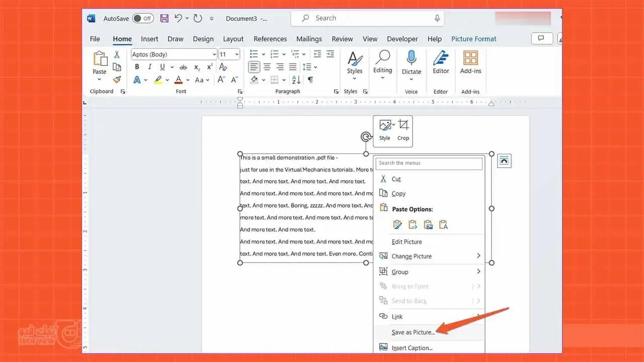Open the Font dialog launcher
This screenshot has height=362, width=644.
240,92
